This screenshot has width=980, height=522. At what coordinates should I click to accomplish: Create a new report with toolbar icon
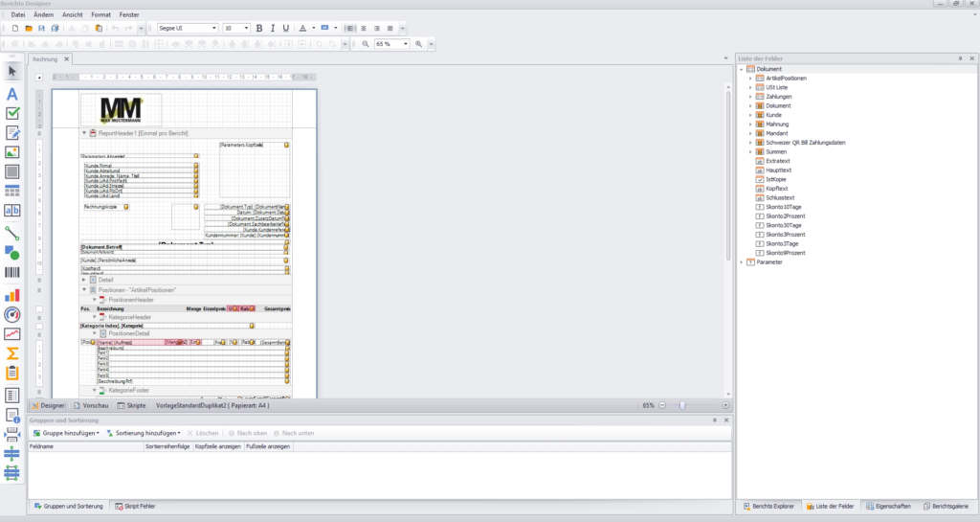tap(15, 28)
